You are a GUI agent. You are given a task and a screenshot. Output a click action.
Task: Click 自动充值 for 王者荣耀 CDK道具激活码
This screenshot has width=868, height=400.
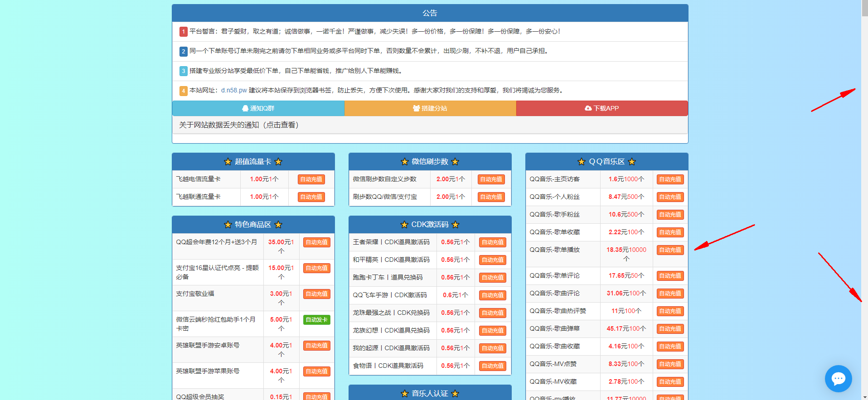[x=493, y=242]
